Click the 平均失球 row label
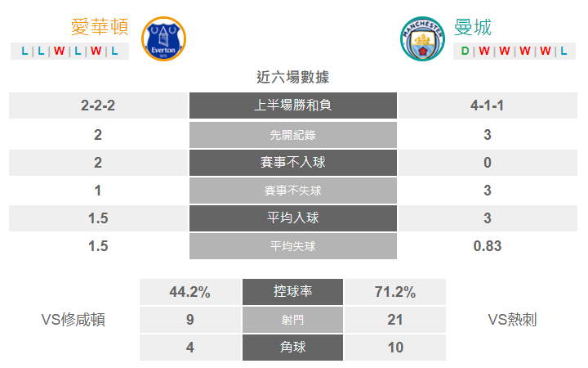This screenshot has width=588, height=368. pos(293,246)
